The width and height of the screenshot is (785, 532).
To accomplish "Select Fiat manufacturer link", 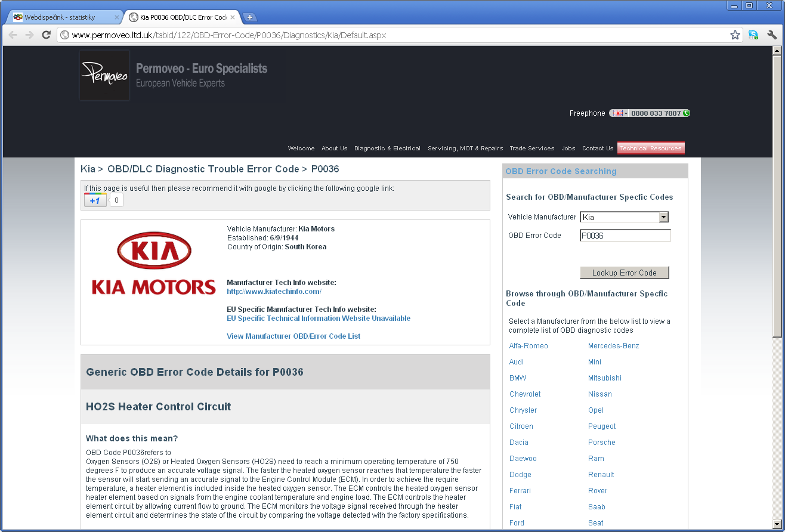I will [x=515, y=507].
